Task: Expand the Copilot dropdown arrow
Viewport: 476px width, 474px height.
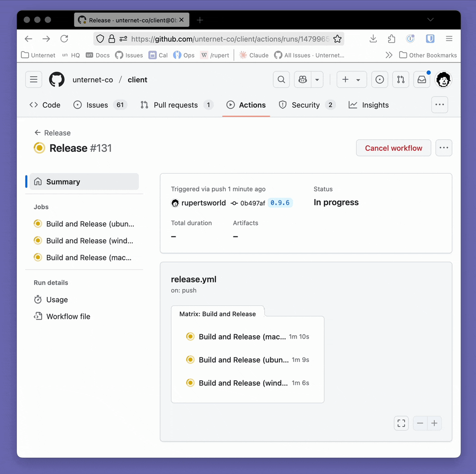Action: [317, 79]
